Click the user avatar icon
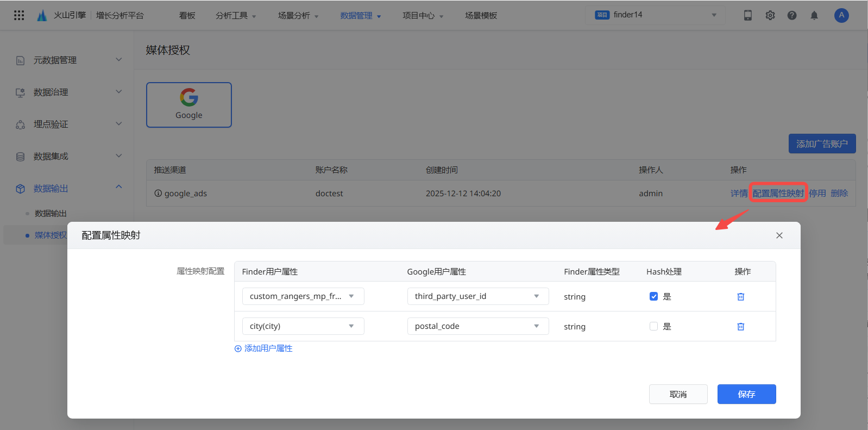The height and width of the screenshot is (430, 868). [841, 15]
